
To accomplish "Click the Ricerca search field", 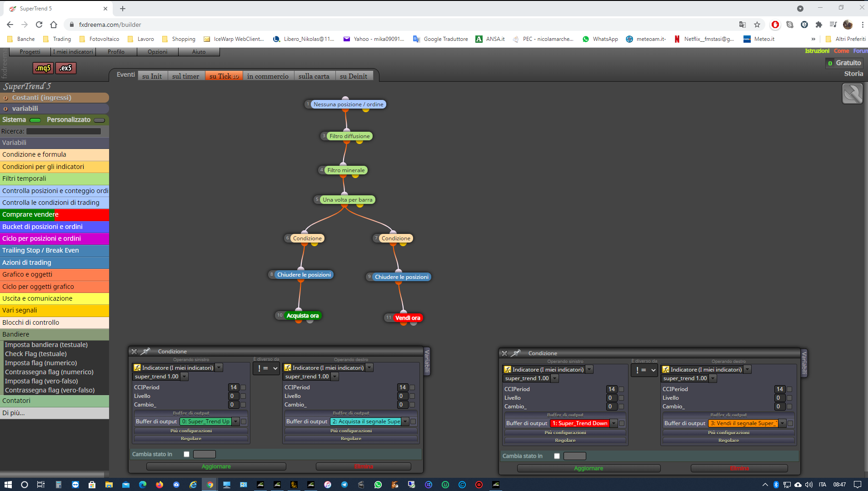I will (64, 131).
